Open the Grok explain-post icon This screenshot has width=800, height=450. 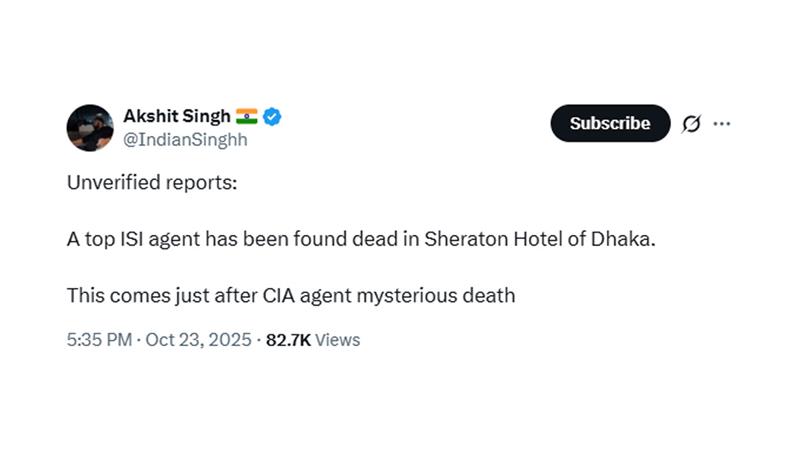point(691,124)
